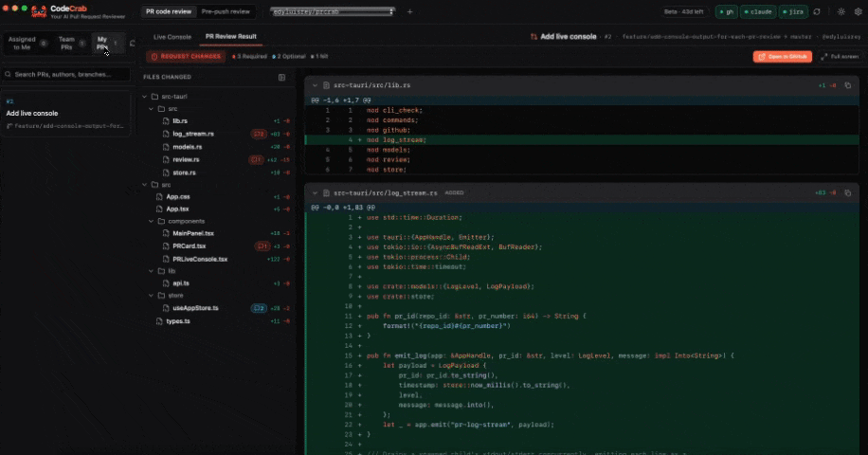Click the comments badge on review.rs

(256, 159)
